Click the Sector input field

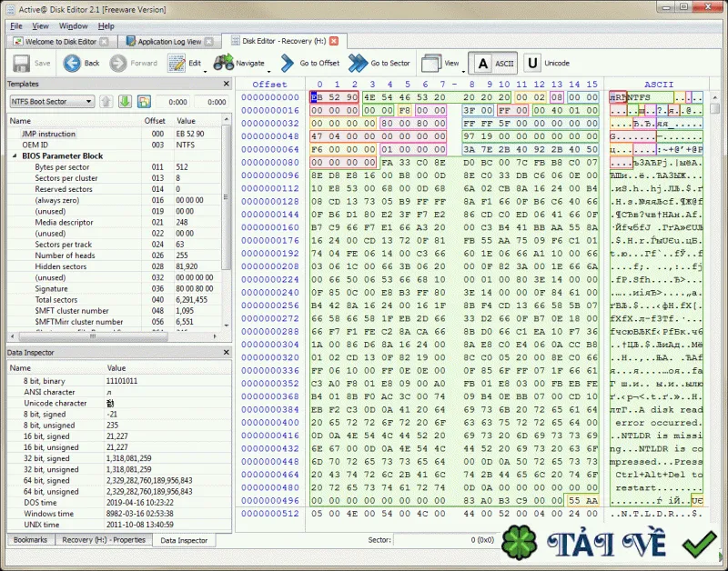[x=445, y=539]
